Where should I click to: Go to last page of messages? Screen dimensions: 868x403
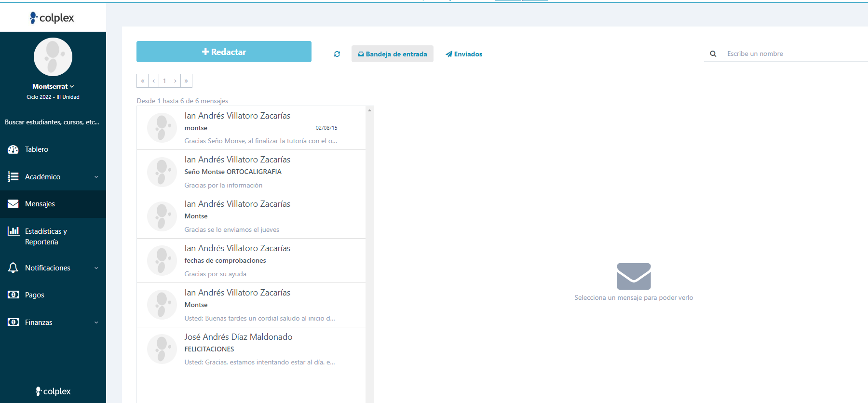click(186, 81)
